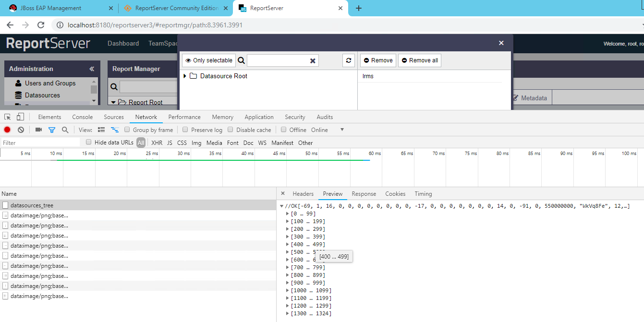Expand the [0 … 99] array range
Screen dimensions: 644x322
pos(287,214)
